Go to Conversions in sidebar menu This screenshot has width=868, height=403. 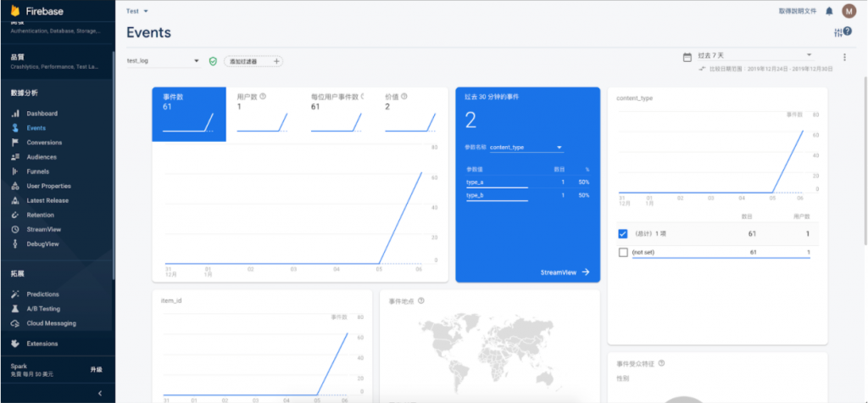(44, 143)
